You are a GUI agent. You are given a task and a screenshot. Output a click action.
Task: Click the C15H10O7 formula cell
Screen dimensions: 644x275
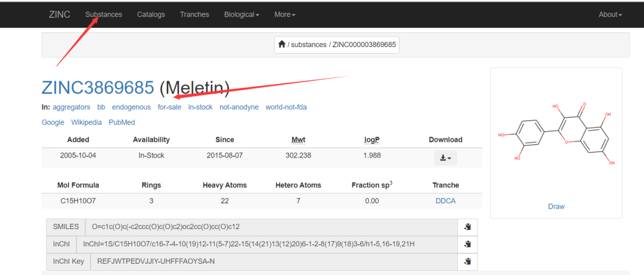[x=78, y=201]
